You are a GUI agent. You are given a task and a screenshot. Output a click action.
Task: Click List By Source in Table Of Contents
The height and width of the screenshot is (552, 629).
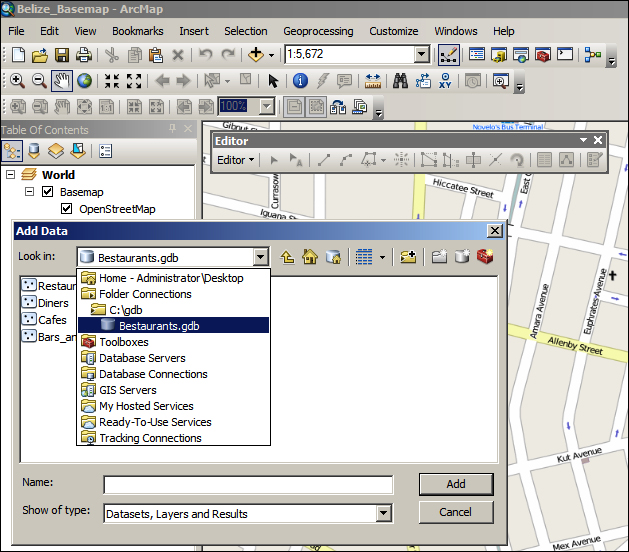34,151
